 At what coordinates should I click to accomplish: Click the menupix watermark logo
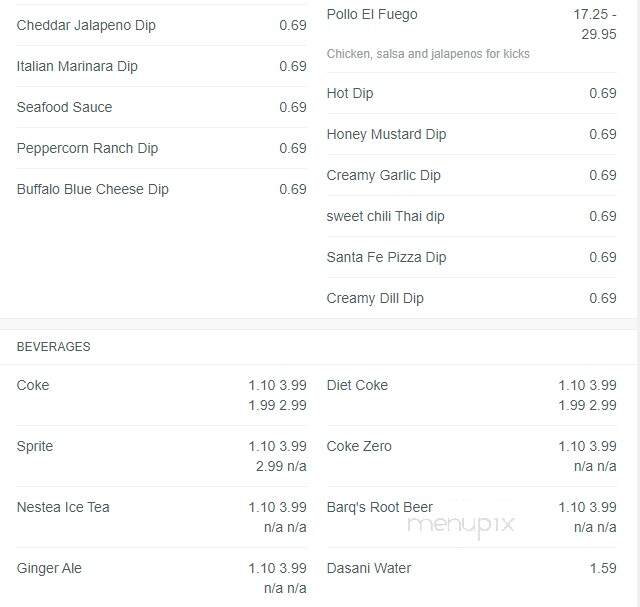click(x=461, y=524)
